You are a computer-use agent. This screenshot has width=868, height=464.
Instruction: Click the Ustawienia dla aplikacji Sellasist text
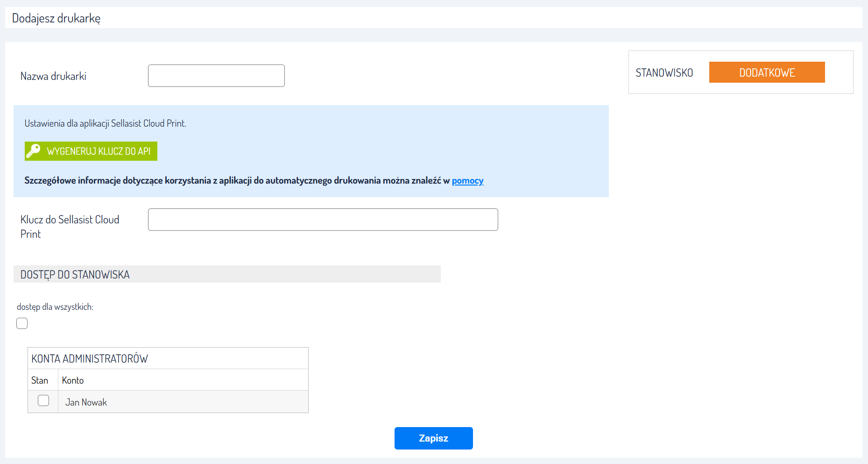pos(105,123)
